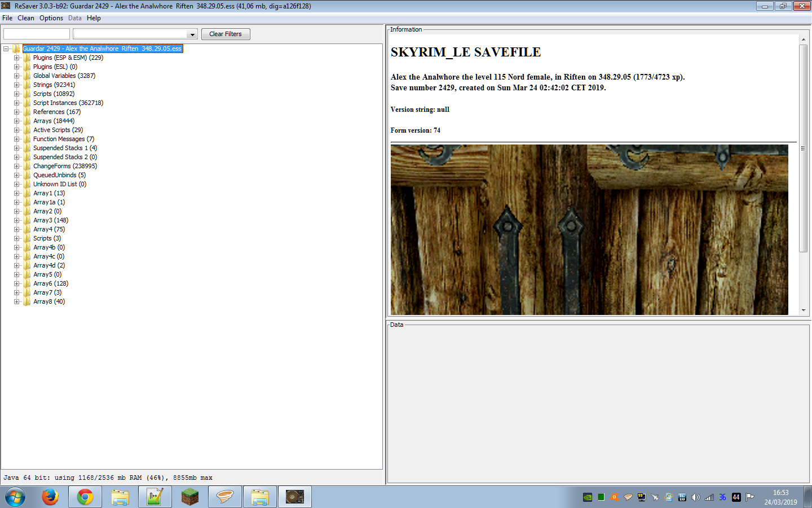Open the filter combo box dropdown

(x=192, y=34)
